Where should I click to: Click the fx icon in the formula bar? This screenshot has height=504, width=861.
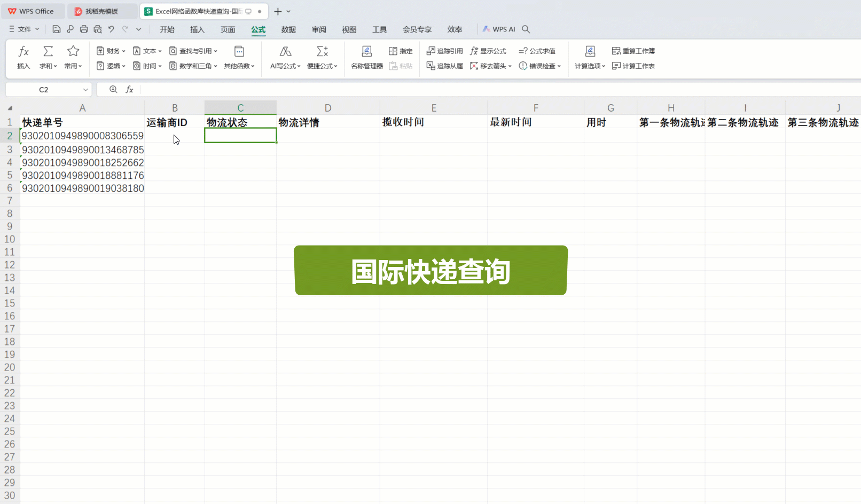pos(129,90)
